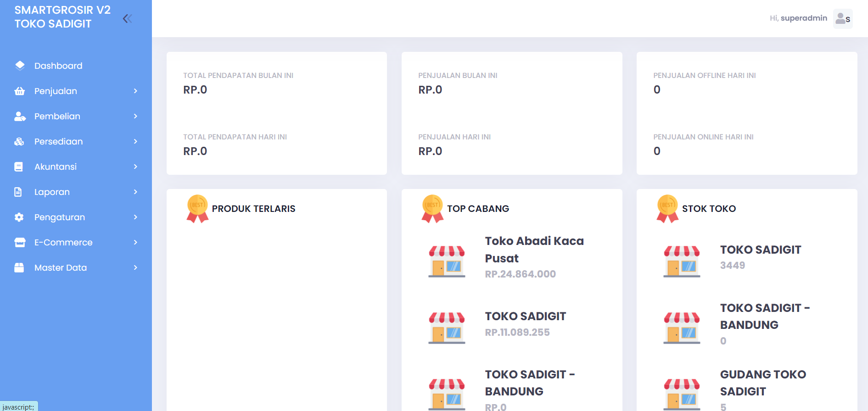Open the Laporan menu item
The width and height of the screenshot is (868, 411).
[52, 192]
